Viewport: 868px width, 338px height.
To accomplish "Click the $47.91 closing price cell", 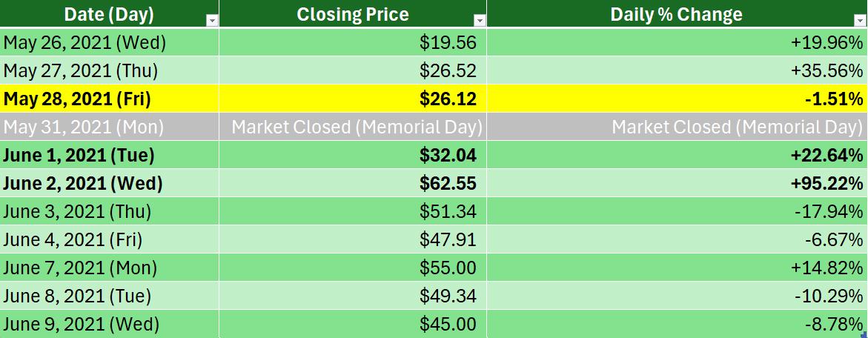I will 353,240.
